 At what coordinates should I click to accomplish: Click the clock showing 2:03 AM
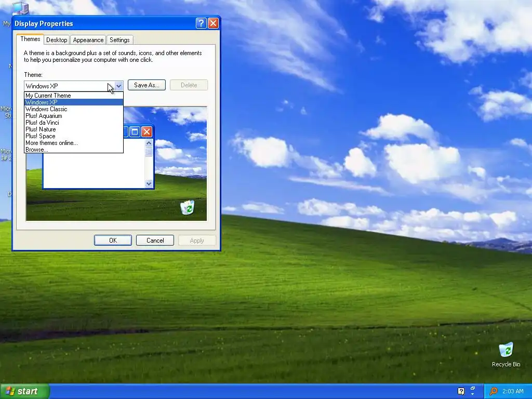pyautogui.click(x=513, y=391)
